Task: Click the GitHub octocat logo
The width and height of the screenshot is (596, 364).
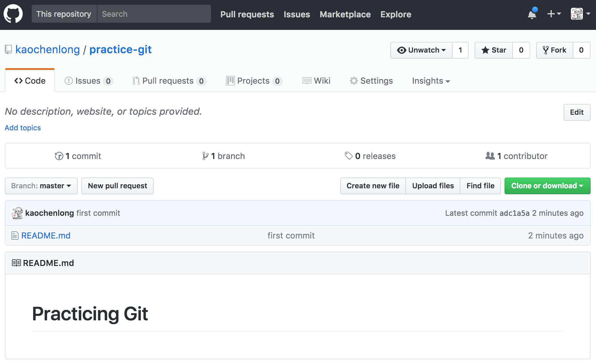Action: (x=13, y=14)
